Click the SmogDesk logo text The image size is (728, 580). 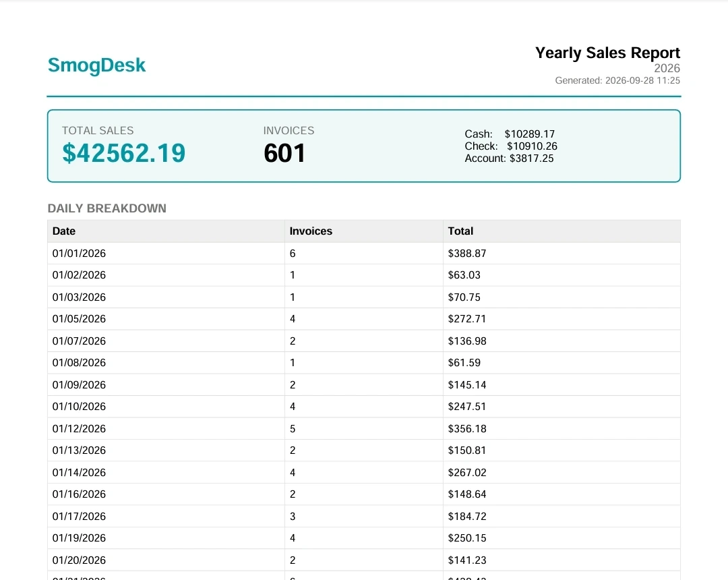click(96, 65)
